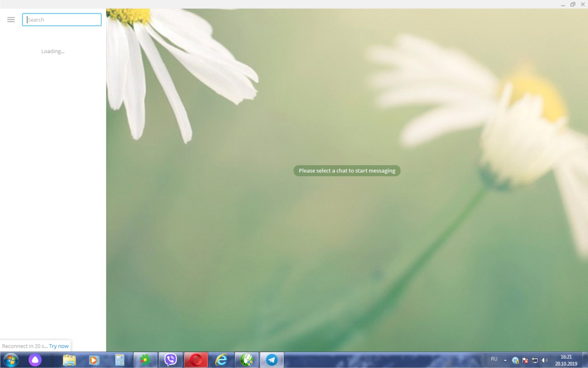Close the Telegram window
This screenshot has height=368, width=588.
(x=583, y=4)
